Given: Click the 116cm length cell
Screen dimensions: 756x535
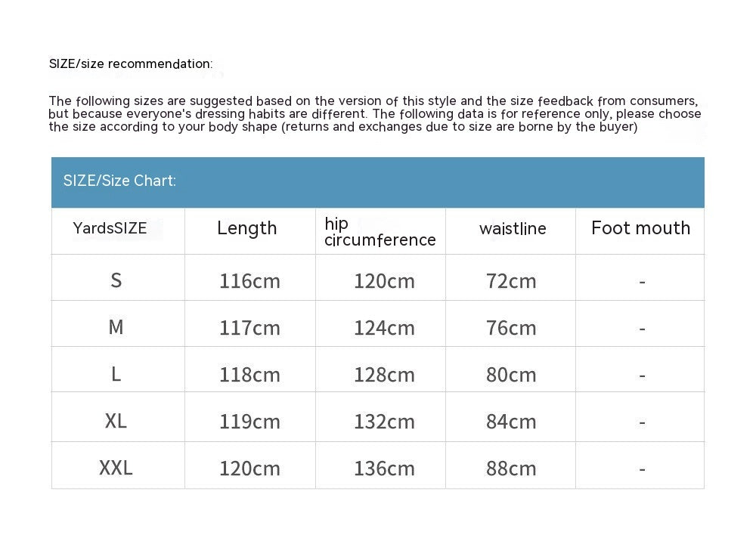Looking at the screenshot, I should (249, 281).
